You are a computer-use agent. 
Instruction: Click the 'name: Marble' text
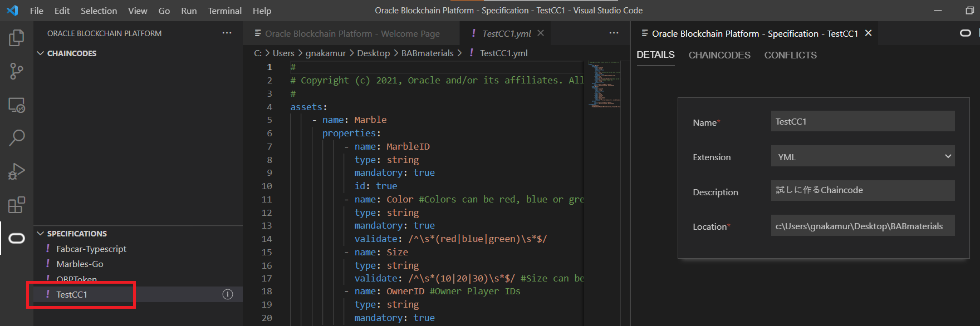(x=354, y=120)
